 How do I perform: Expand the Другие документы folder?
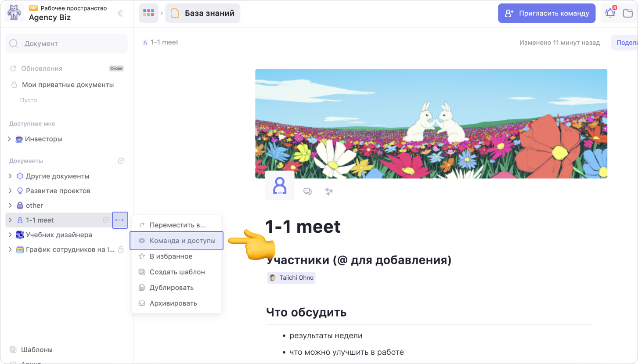coord(10,176)
